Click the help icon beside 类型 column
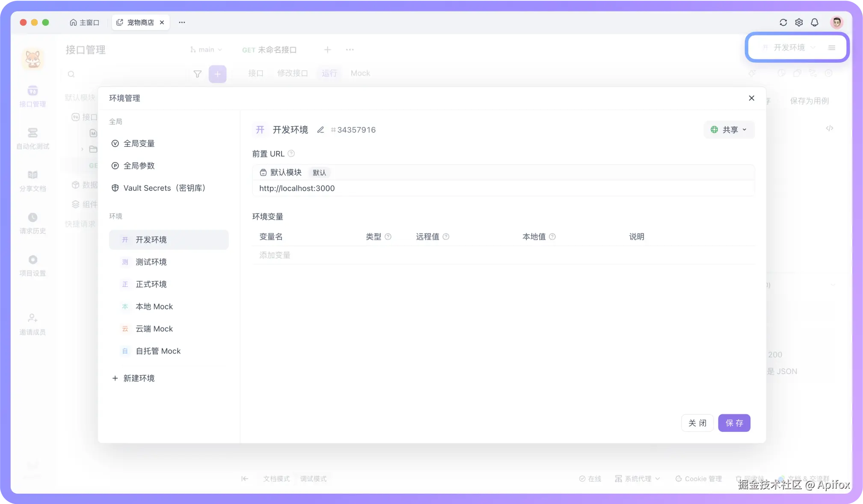Image resolution: width=863 pixels, height=504 pixels. pyautogui.click(x=388, y=237)
